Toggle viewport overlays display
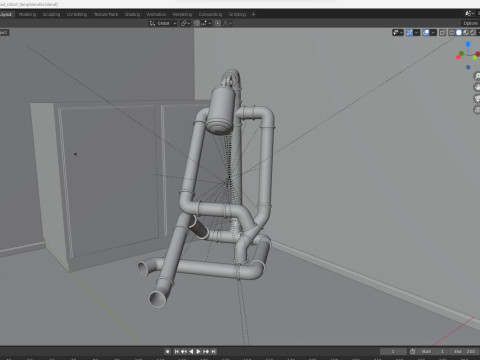This screenshot has height=360, width=480. 426,32
